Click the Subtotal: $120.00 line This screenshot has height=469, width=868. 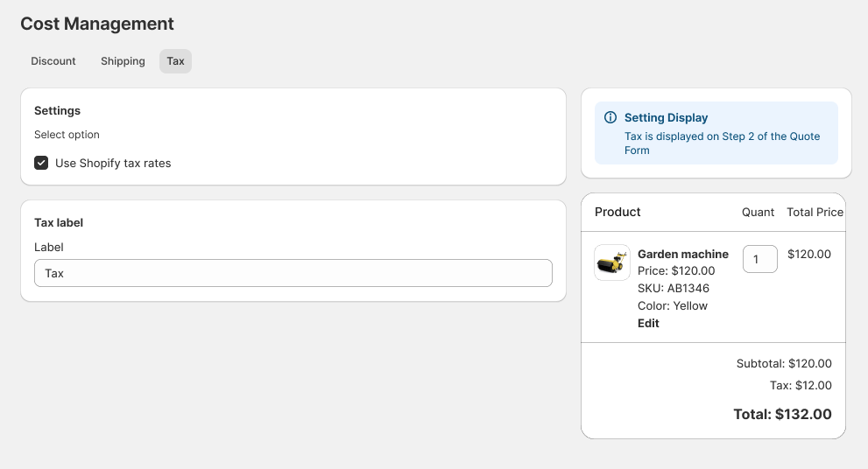(x=784, y=363)
